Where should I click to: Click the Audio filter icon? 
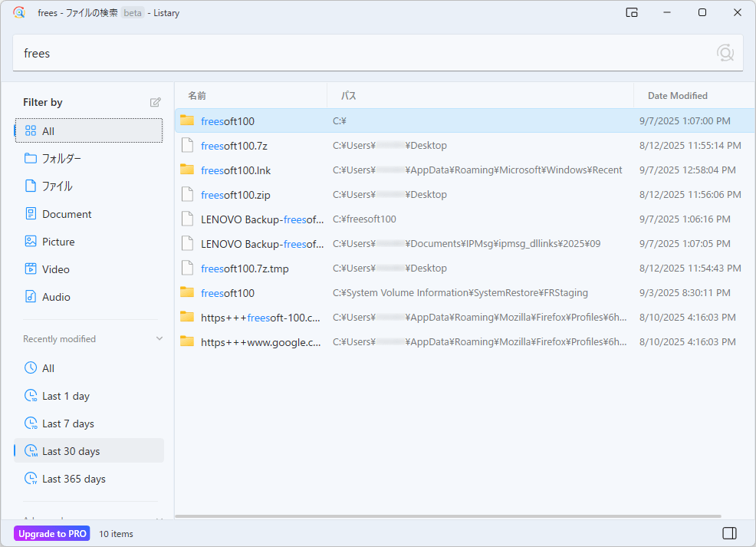click(x=31, y=297)
